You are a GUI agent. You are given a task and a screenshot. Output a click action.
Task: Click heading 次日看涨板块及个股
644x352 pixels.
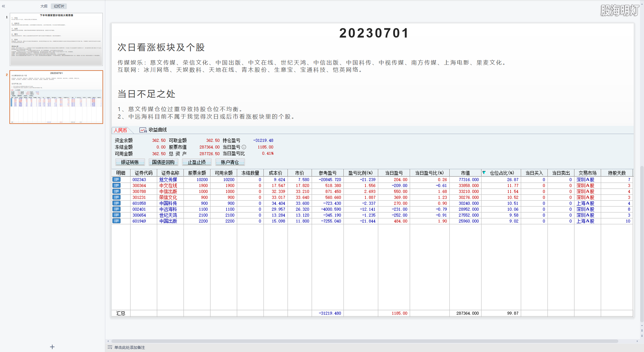click(x=161, y=47)
